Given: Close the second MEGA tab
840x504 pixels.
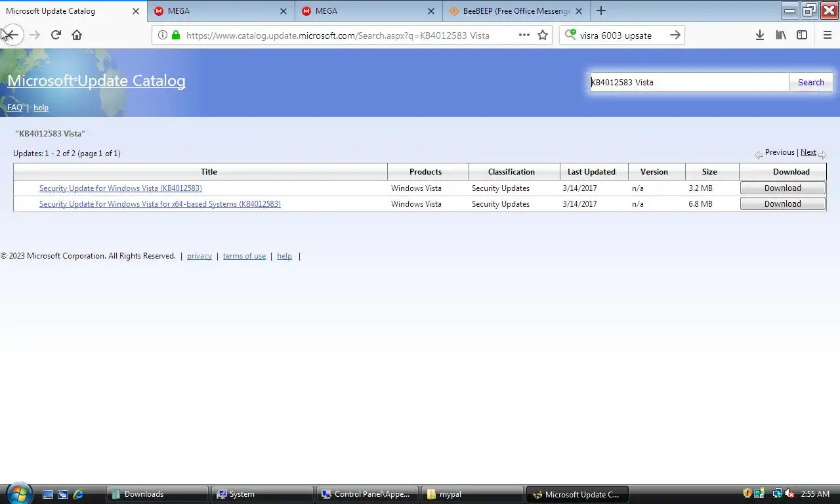Looking at the screenshot, I should 431,11.
